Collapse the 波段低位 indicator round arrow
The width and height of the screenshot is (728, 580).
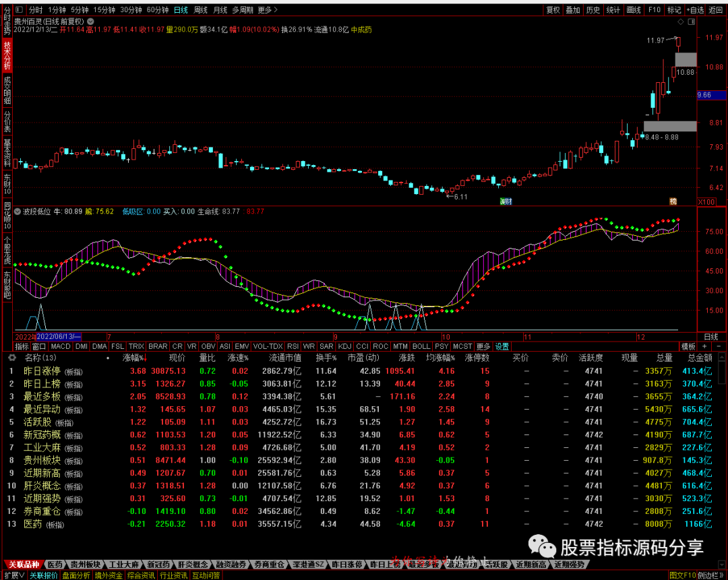click(18, 212)
